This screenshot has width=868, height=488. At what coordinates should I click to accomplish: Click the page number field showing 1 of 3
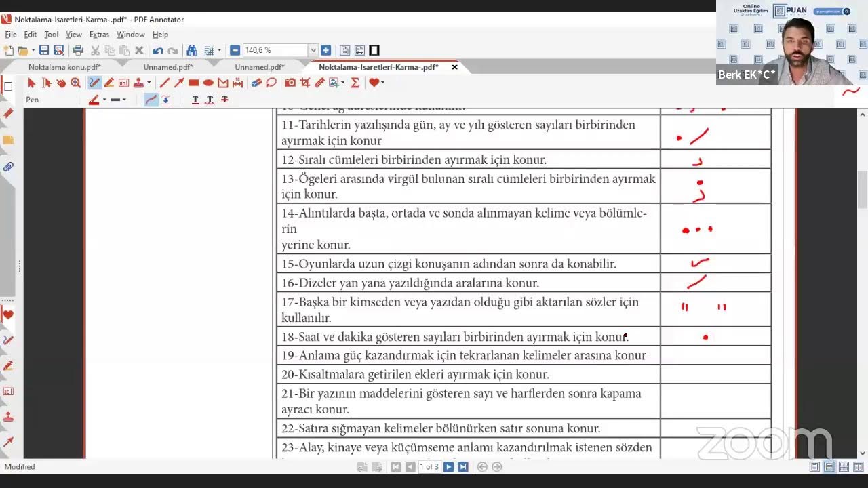(429, 467)
